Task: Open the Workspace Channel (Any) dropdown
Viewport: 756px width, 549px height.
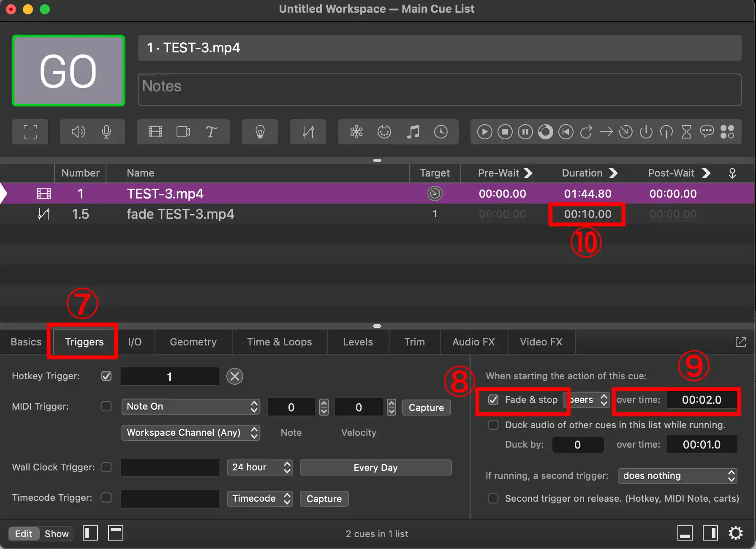Action: (x=190, y=433)
